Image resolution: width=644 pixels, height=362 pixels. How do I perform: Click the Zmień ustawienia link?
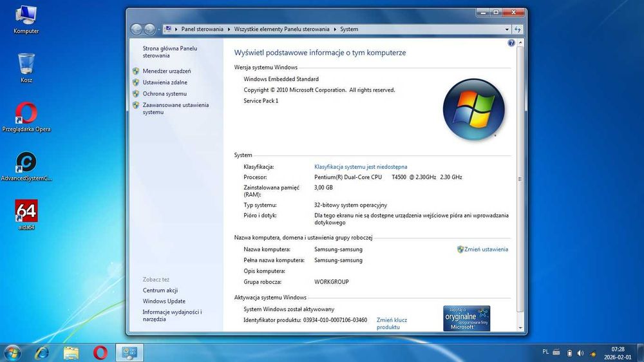[486, 249]
